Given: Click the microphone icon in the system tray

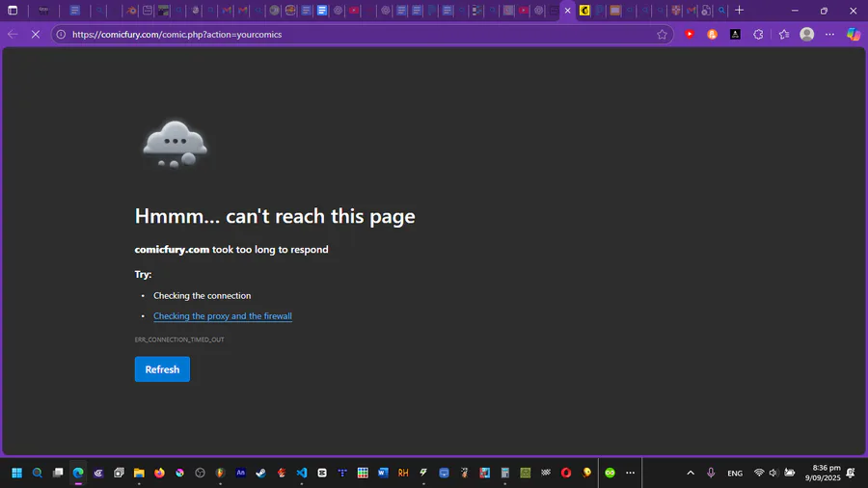Looking at the screenshot, I should click(x=711, y=473).
